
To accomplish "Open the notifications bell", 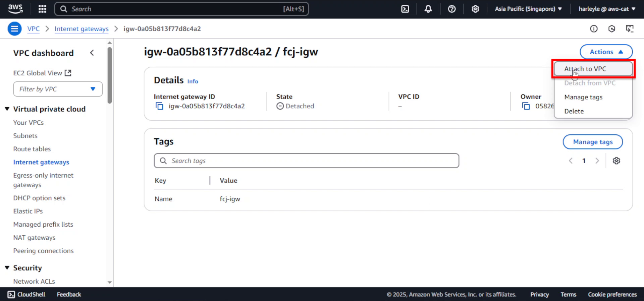I will click(428, 9).
